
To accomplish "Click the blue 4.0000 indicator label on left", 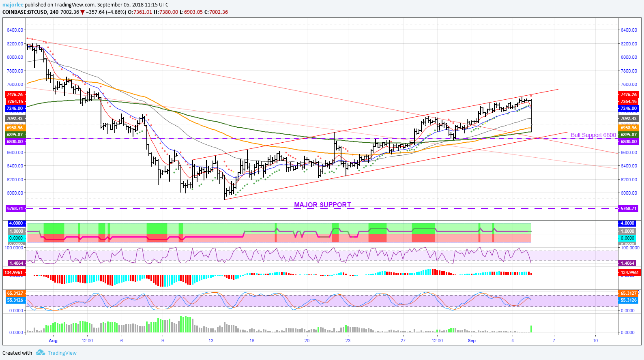I will tap(16, 223).
